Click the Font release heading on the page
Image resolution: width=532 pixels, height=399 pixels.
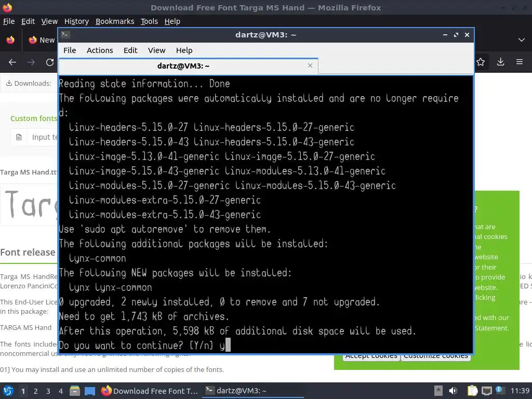[x=28, y=252]
